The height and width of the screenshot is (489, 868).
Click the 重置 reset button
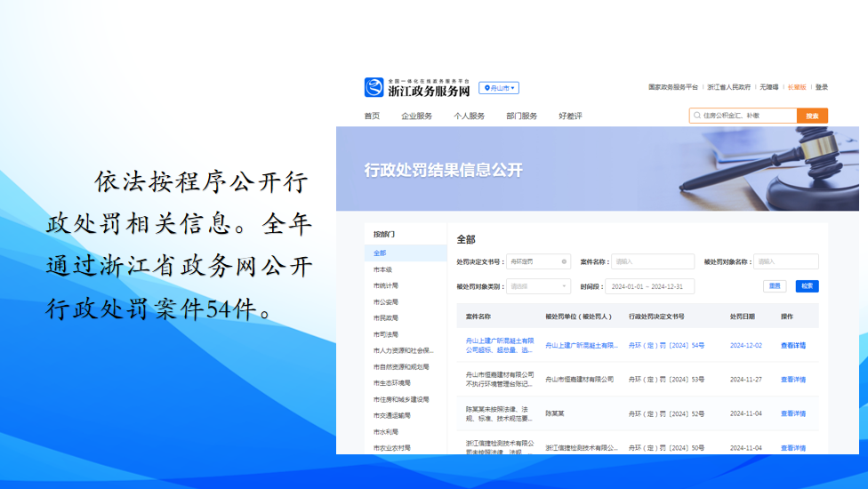click(774, 286)
